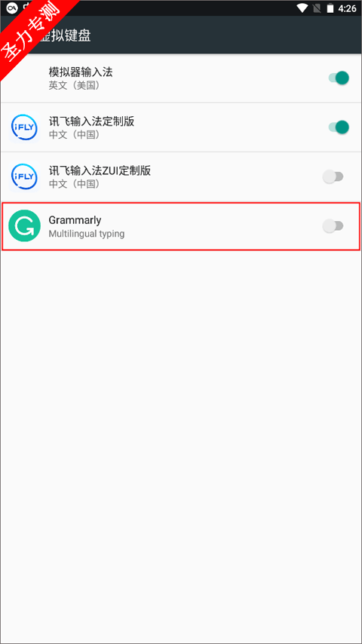Enable the Grammarly keyboard switch
362x644 pixels.
[x=333, y=226]
